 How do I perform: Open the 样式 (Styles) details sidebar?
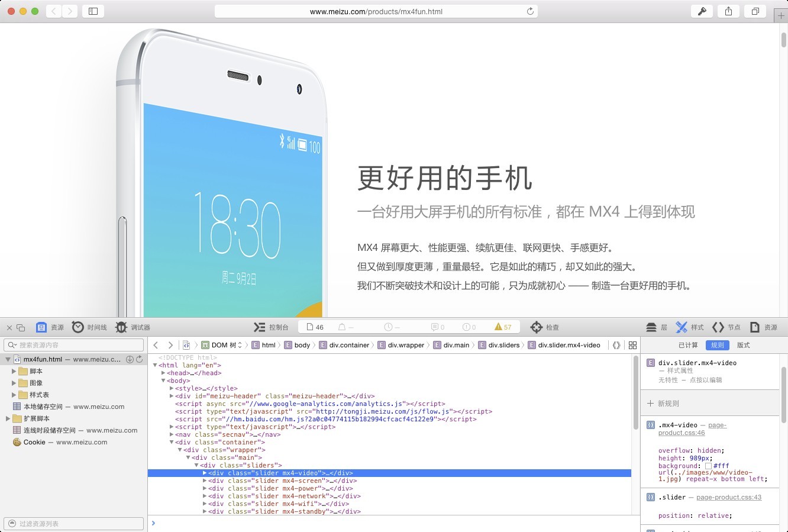pyautogui.click(x=690, y=327)
